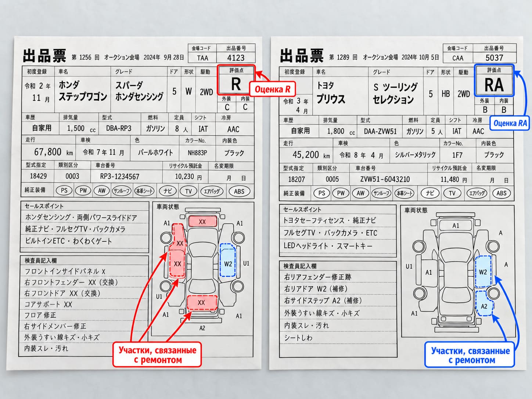
Task: Select the date 2024年 9月28日
Action: 163,57
